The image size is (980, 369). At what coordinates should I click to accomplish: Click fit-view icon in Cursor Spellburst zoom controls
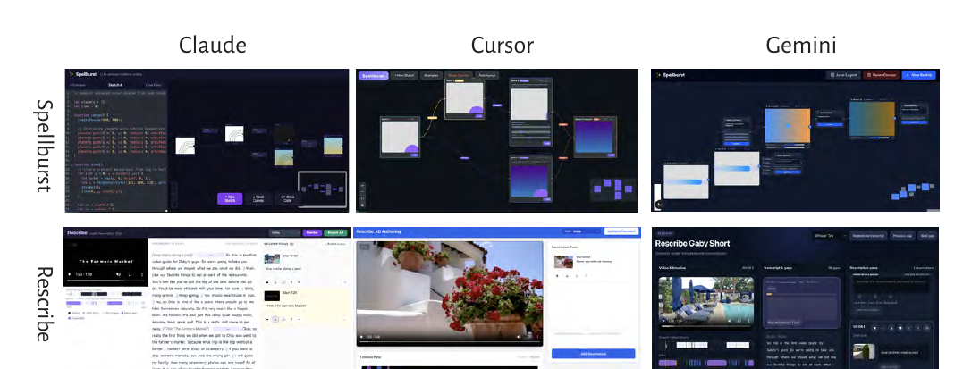(362, 199)
